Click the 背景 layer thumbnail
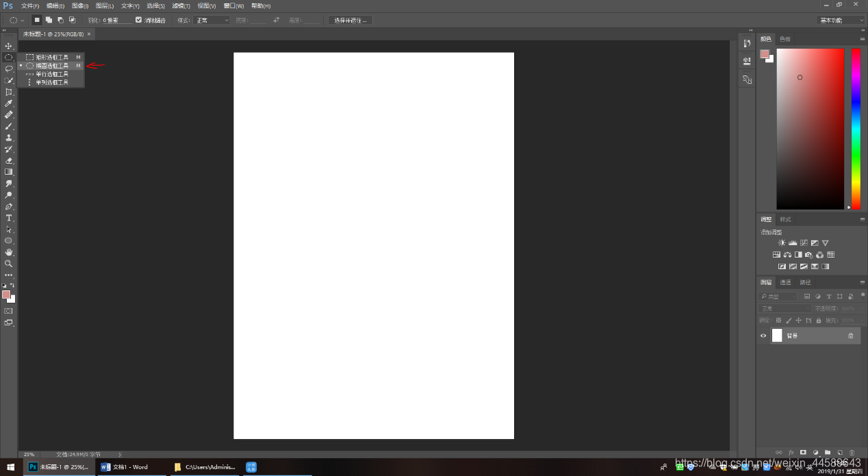The height and width of the screenshot is (476, 868). [x=777, y=336]
